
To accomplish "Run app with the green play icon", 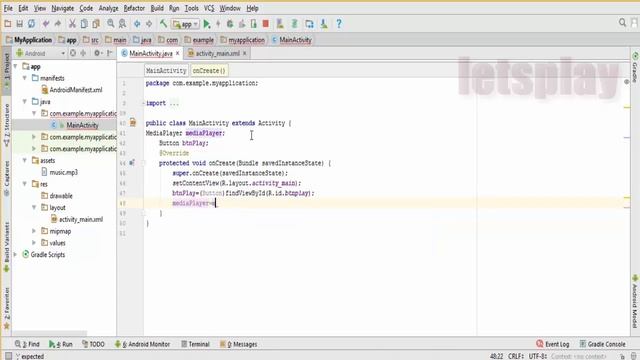I will [x=207, y=24].
